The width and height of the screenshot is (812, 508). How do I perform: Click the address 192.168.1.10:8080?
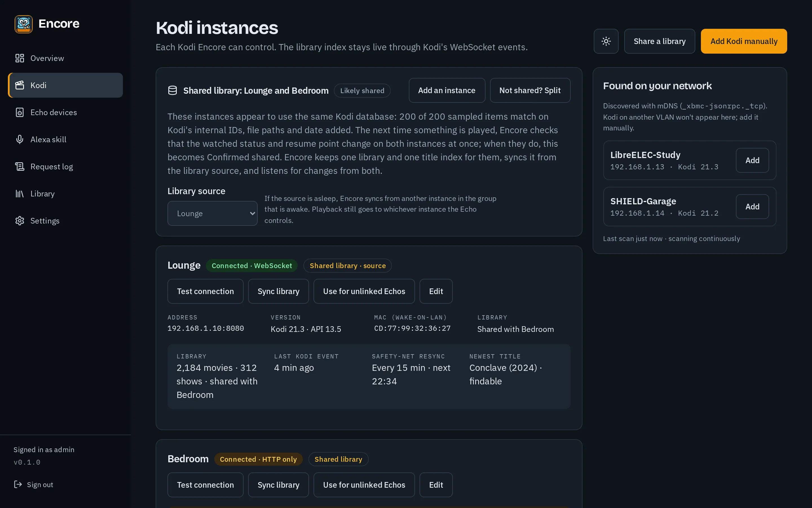206,328
